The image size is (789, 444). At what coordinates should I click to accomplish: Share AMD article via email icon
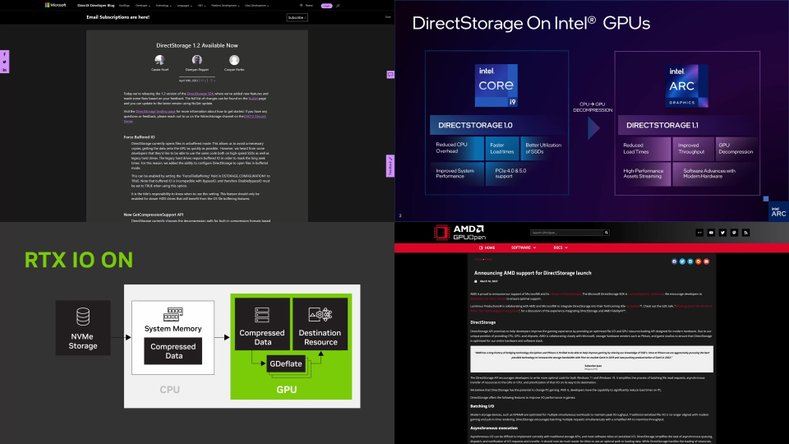pos(706,261)
